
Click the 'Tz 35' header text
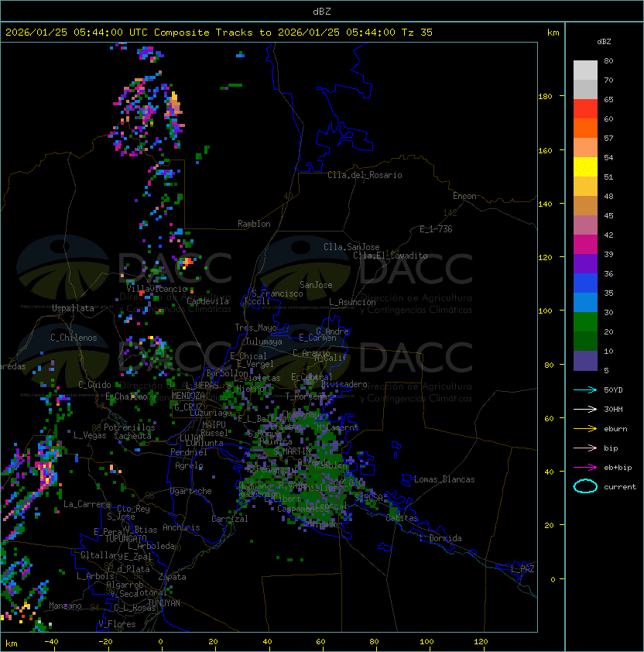click(417, 33)
